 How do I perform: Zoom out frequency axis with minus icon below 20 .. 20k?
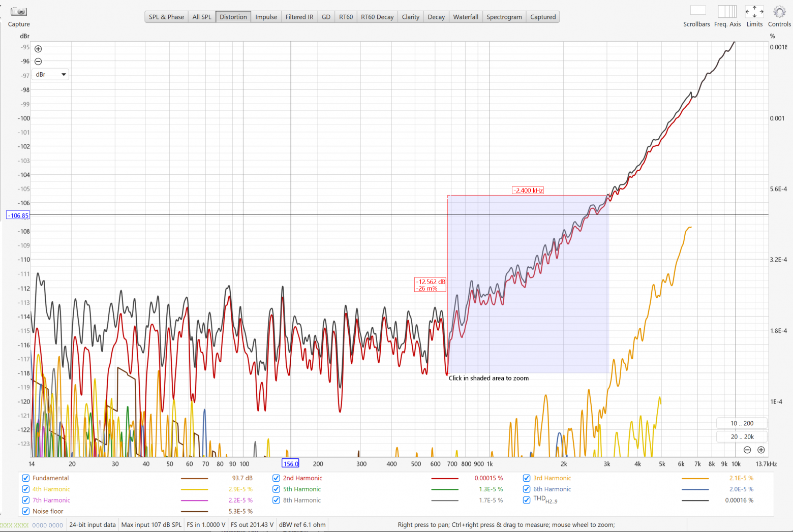[x=747, y=450]
